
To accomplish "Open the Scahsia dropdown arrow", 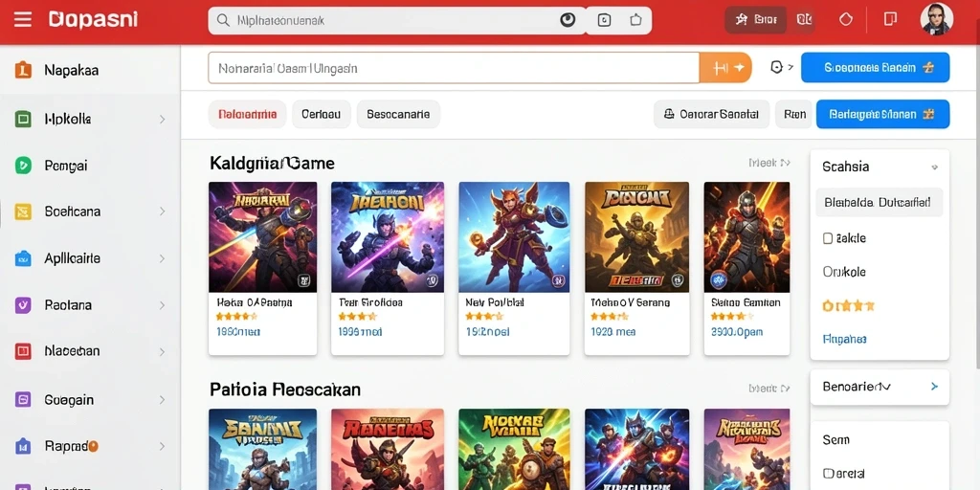I will pyautogui.click(x=934, y=167).
